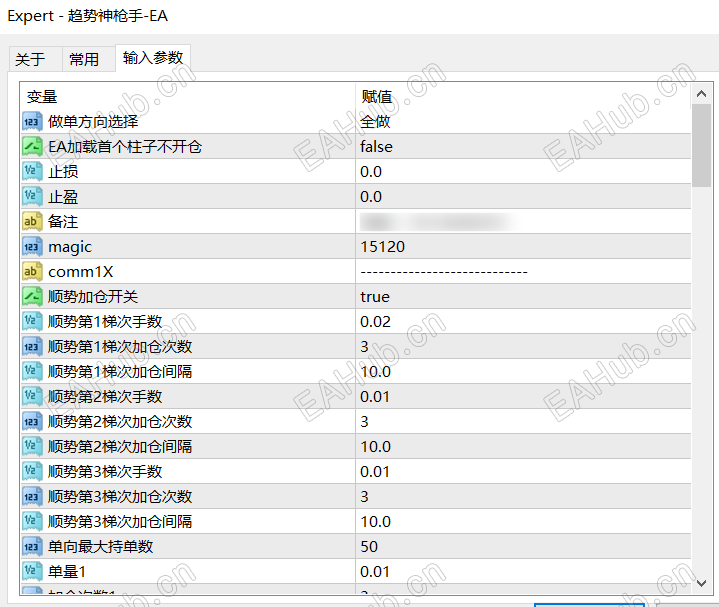Viewport: 719px width, 607px height.
Task: Select the 止盈 variable name
Action: [x=63, y=197]
